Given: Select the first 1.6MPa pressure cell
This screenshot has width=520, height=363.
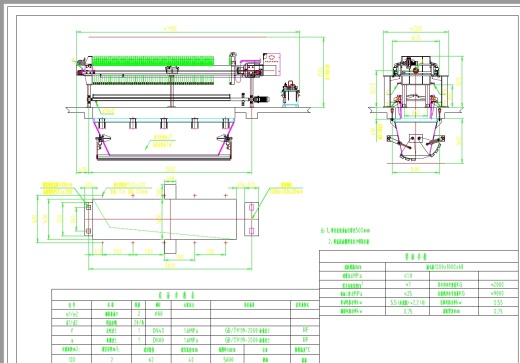Looking at the screenshot, I should (x=191, y=331).
